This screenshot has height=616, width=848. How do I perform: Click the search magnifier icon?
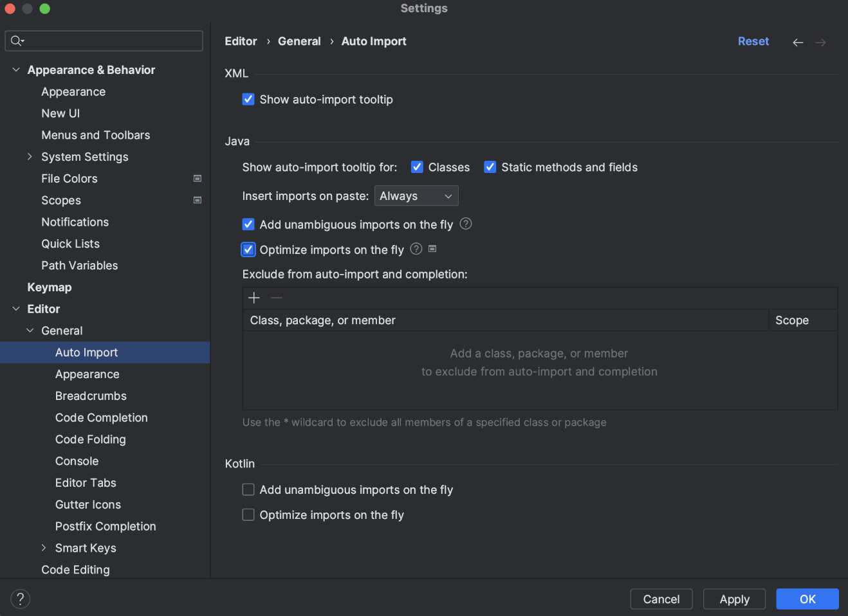(x=17, y=41)
